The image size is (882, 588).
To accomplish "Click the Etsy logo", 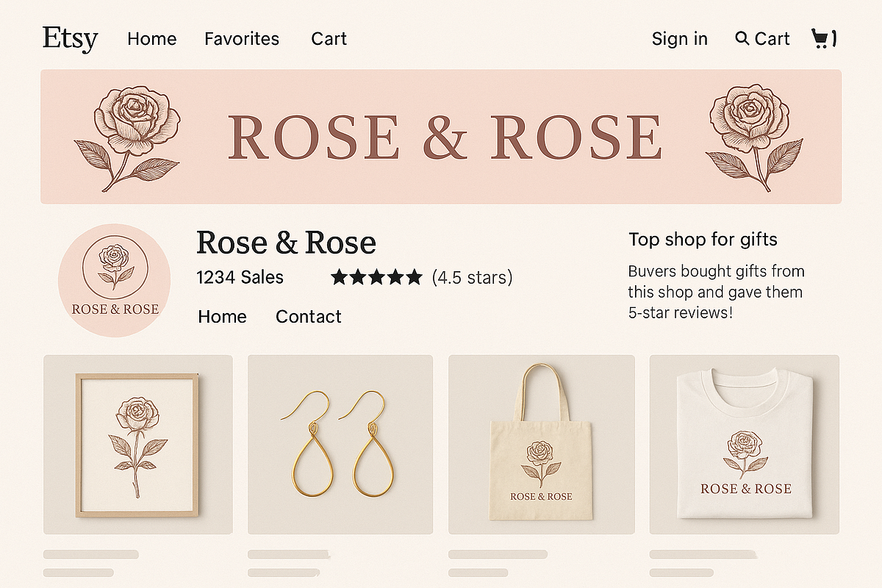I will (x=70, y=38).
